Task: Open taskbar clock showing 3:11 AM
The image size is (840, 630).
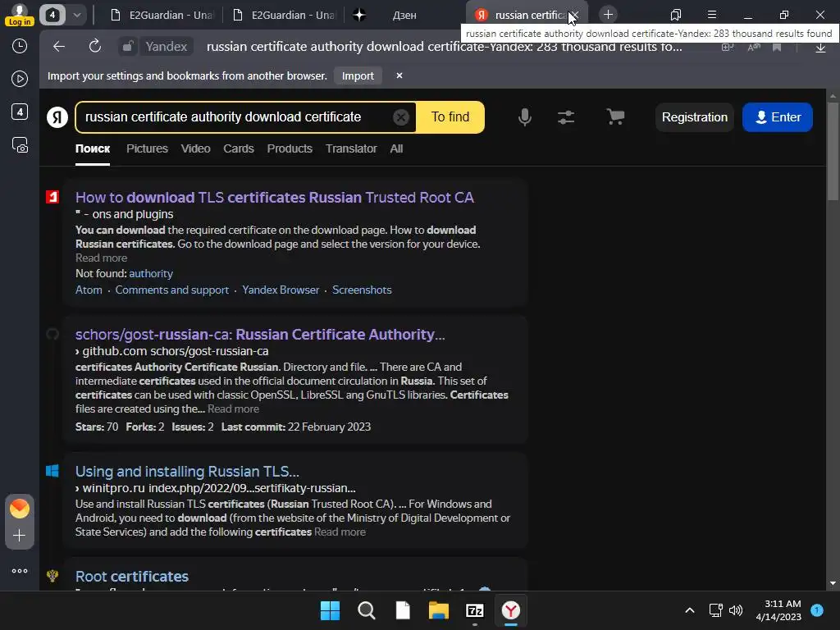Action: coord(778,610)
